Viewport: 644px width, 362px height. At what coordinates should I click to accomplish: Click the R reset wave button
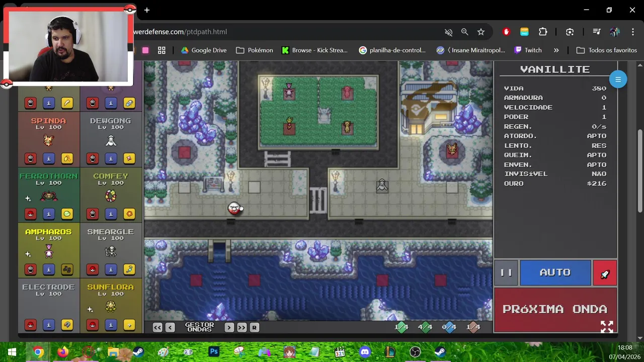(254, 327)
